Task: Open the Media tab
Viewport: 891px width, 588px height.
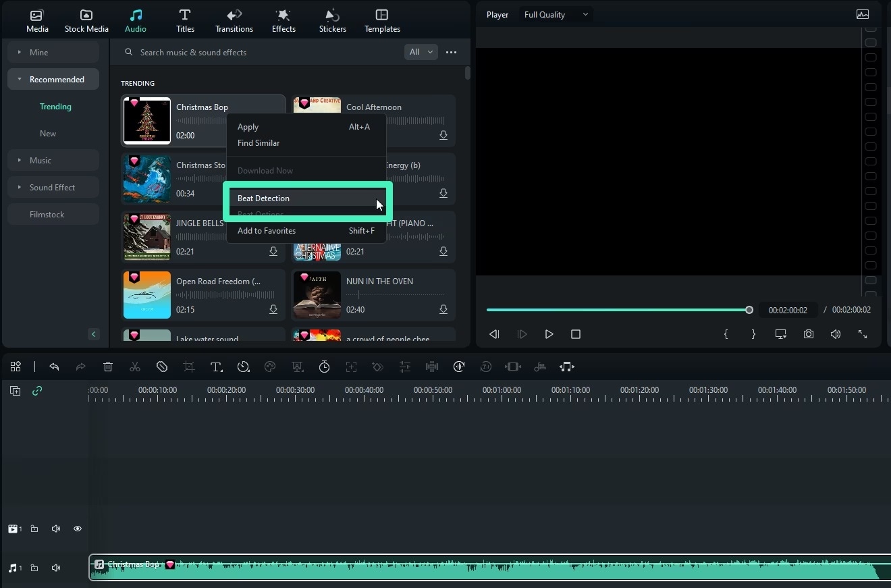Action: 37,21
